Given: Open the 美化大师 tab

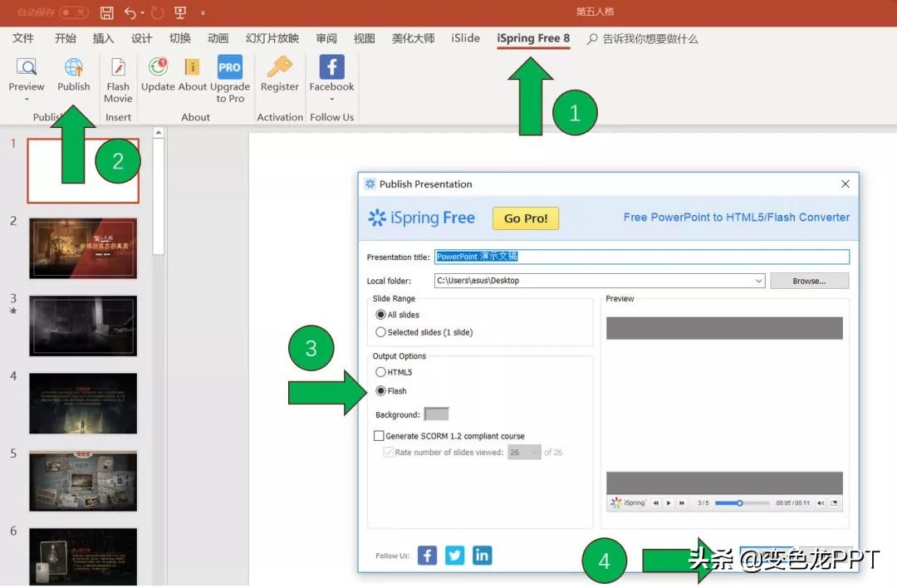Looking at the screenshot, I should (413, 38).
